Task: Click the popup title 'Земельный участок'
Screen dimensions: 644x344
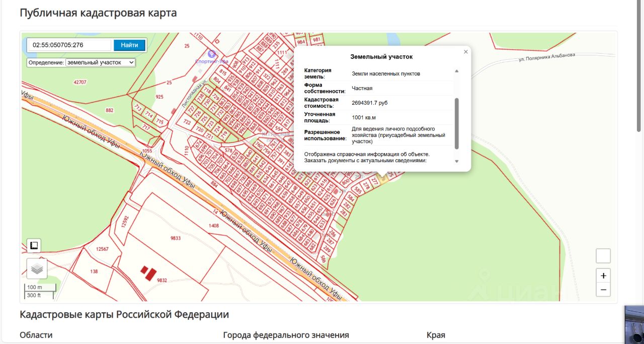Action: tap(381, 57)
